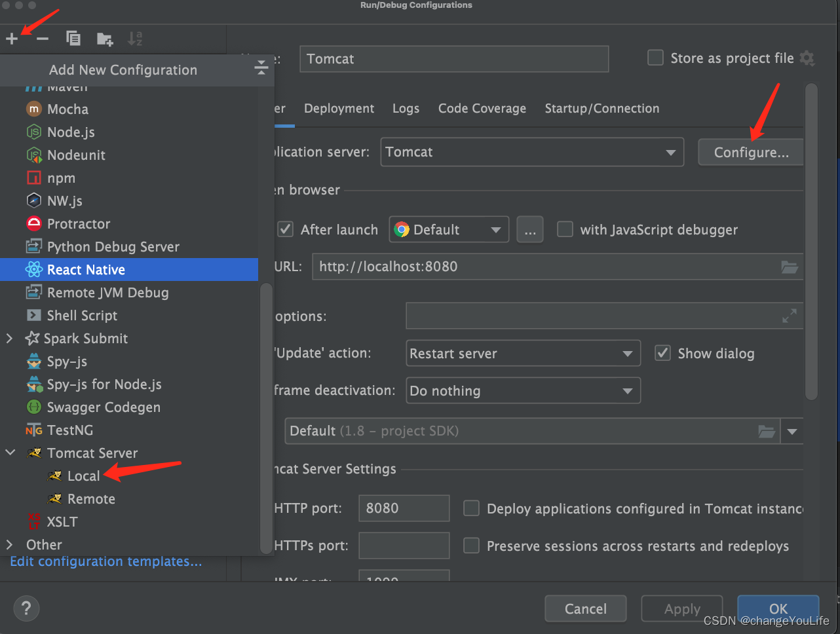Viewport: 840px width, 634px height.
Task: Click the minus Remove Configuration icon
Action: tap(43, 39)
